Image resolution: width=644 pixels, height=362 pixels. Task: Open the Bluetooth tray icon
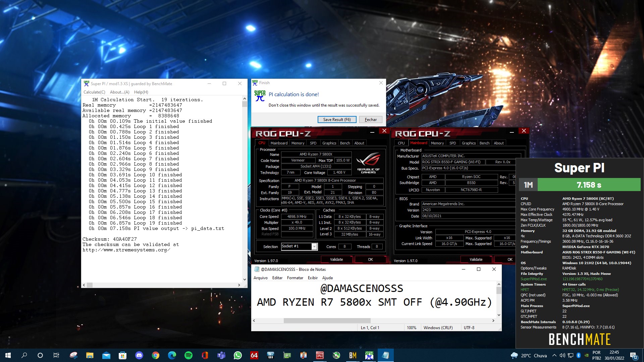[x=579, y=355]
